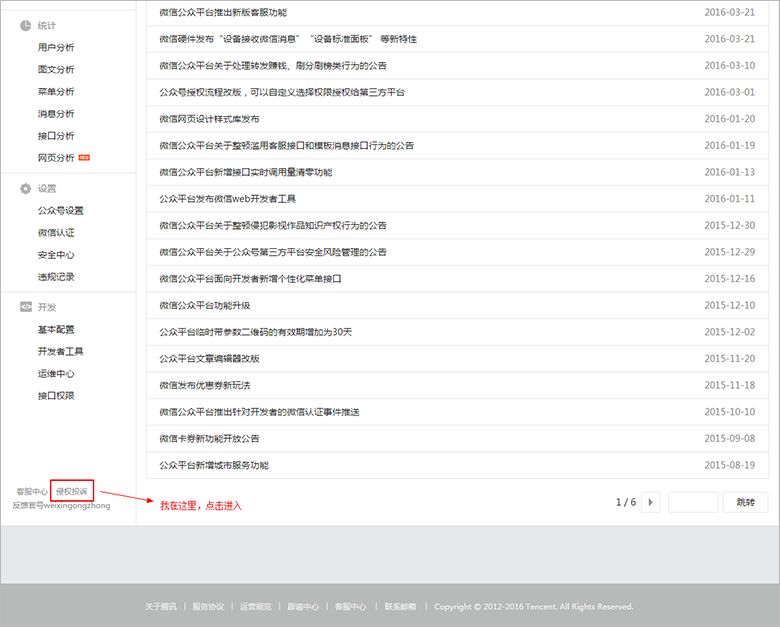Open 新增个性化菜单接口 announcement

250,279
